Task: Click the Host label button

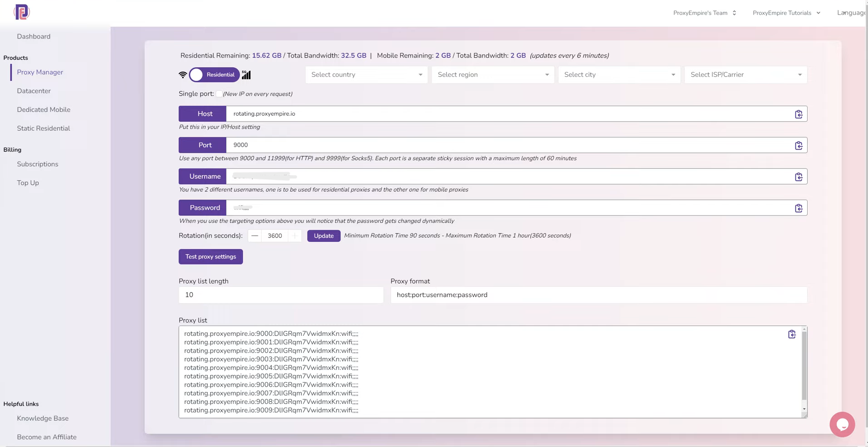Action: click(x=202, y=114)
